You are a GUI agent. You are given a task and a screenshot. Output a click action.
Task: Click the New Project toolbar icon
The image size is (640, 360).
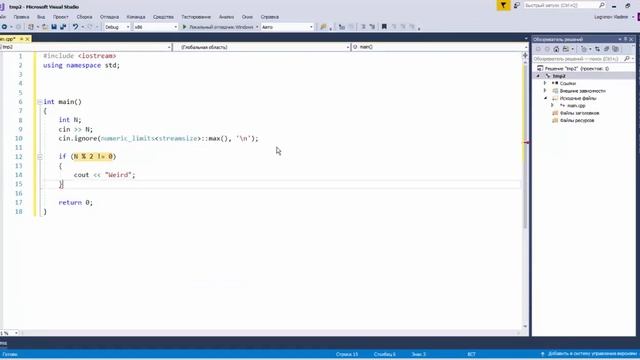[31, 27]
